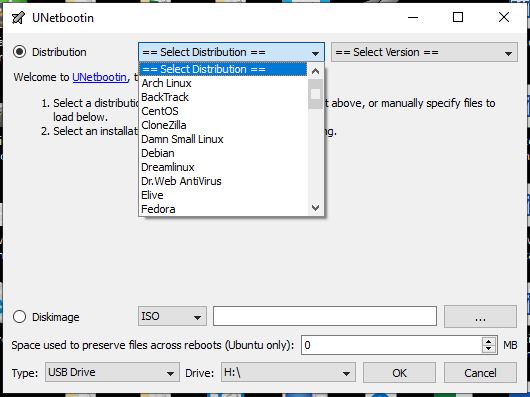Image resolution: width=530 pixels, height=397 pixels.
Task: Increase persistence space with the up arrow
Action: pos(488,341)
